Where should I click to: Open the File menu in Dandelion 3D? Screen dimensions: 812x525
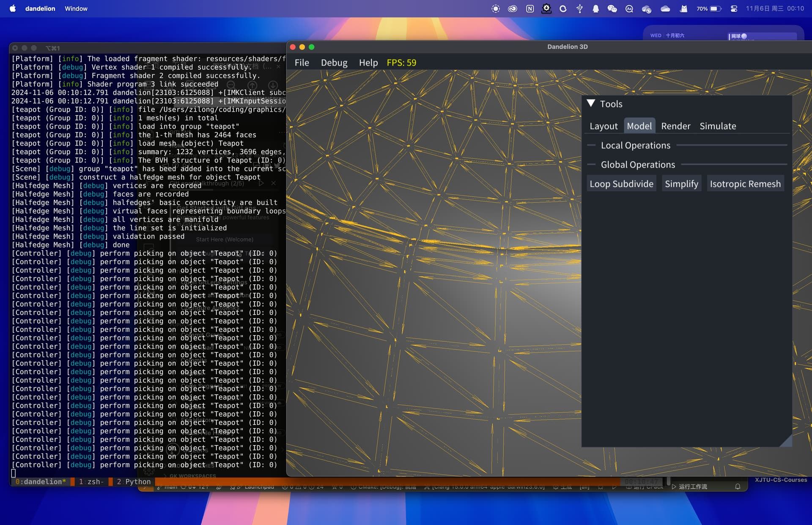pyautogui.click(x=302, y=63)
